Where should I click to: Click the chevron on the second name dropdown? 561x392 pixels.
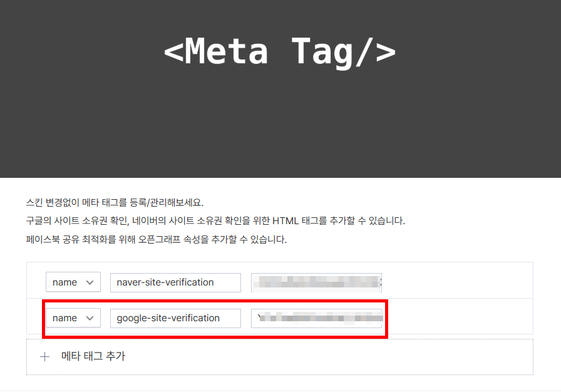[91, 318]
